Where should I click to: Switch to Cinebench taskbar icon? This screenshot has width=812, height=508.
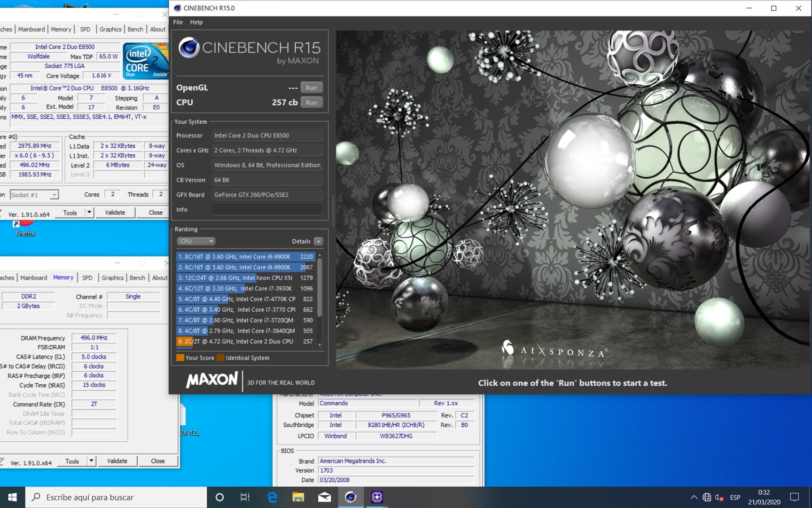coord(351,497)
